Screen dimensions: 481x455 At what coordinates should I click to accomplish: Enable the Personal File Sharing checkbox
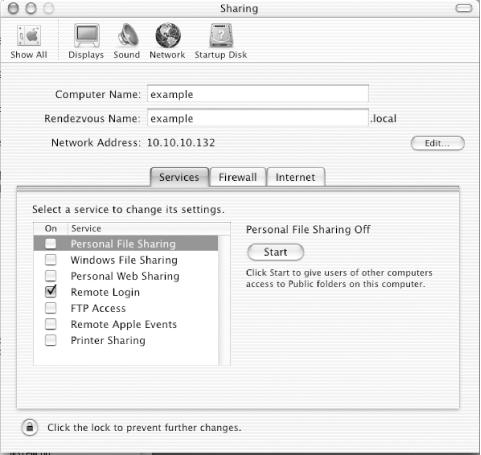[51, 244]
